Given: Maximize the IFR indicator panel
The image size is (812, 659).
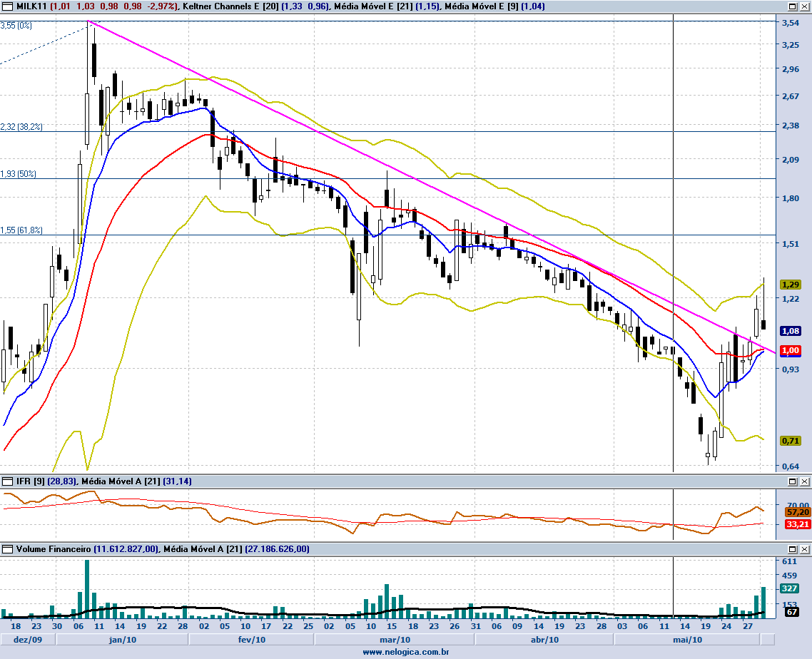Looking at the screenshot, I should 792,481.
